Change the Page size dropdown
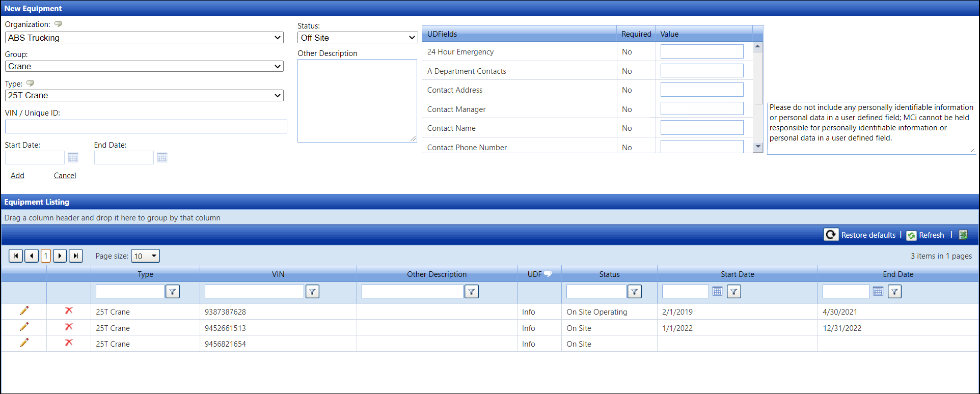Screen dimensions: 980x394 tap(145, 256)
